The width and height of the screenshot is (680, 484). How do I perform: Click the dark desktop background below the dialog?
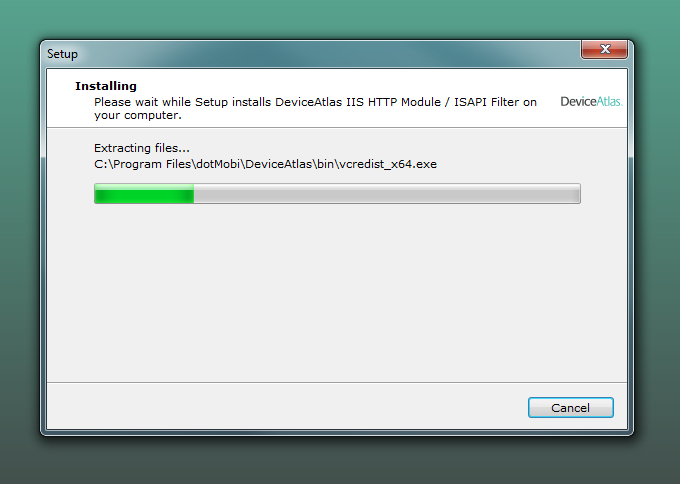340,461
